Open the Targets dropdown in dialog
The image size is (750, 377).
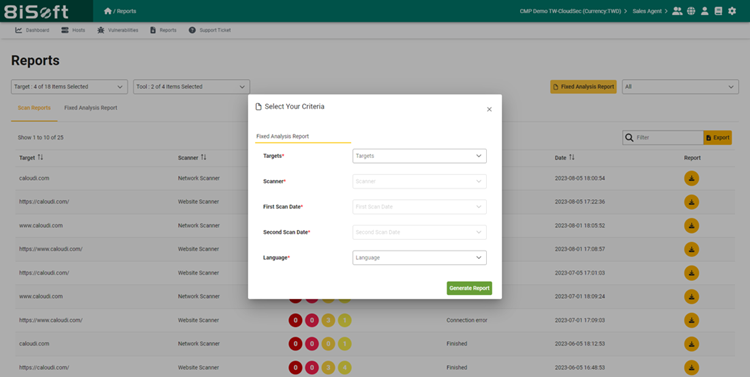point(419,156)
